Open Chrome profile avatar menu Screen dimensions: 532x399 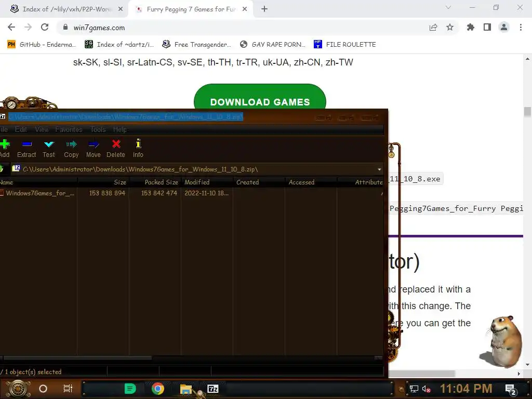(x=504, y=27)
